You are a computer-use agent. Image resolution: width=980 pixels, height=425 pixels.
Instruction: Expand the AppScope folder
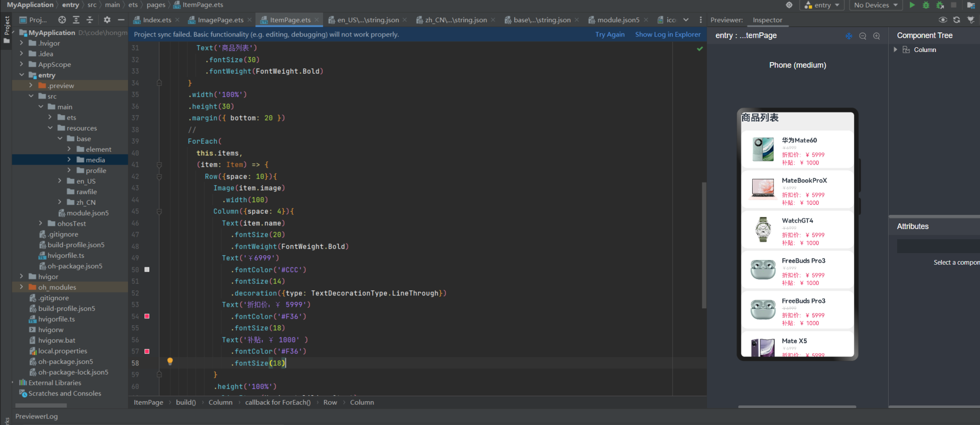coord(21,64)
